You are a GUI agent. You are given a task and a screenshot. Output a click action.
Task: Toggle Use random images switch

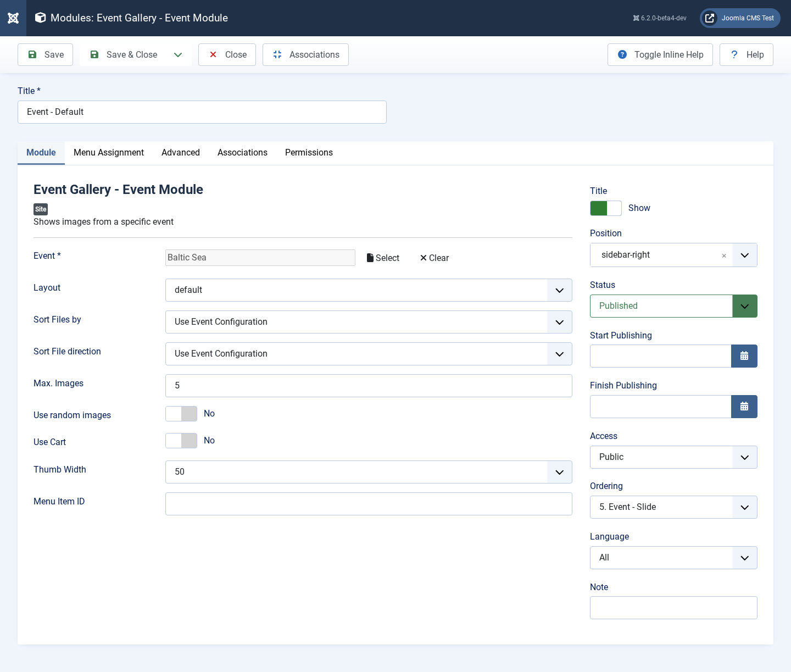181,414
